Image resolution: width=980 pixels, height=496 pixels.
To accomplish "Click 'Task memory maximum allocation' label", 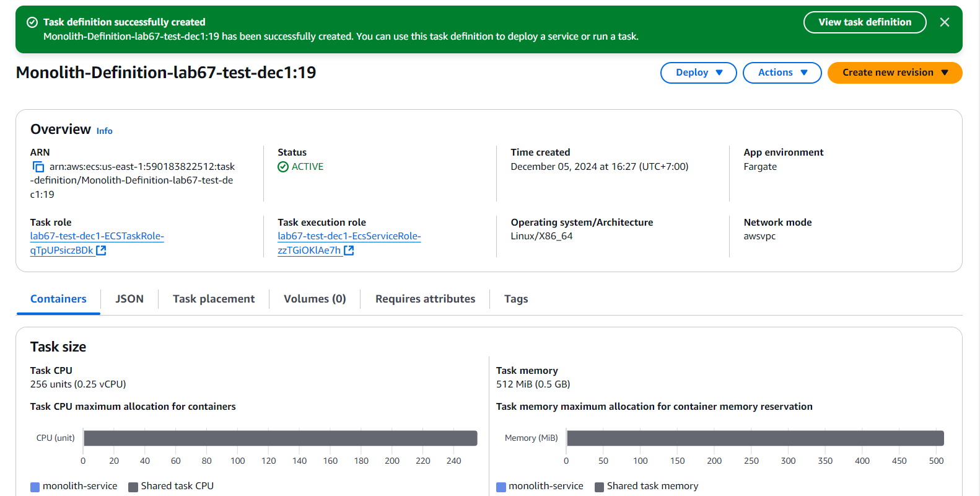I will coord(654,407).
